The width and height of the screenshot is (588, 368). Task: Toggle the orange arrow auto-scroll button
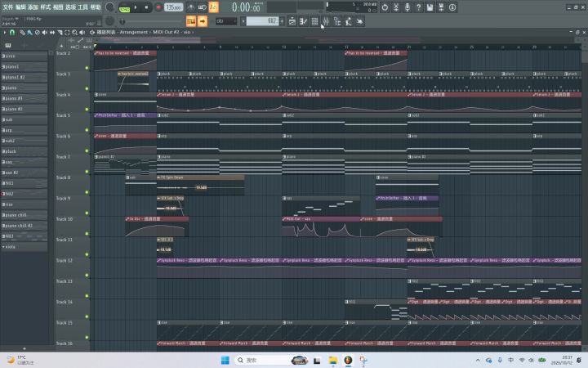click(203, 21)
